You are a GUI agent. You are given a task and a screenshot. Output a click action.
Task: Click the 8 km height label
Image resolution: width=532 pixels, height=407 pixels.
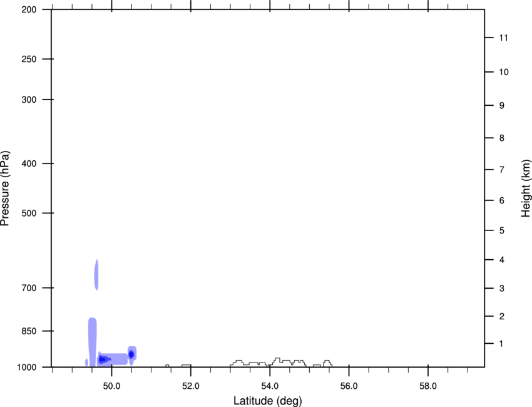[x=502, y=138]
